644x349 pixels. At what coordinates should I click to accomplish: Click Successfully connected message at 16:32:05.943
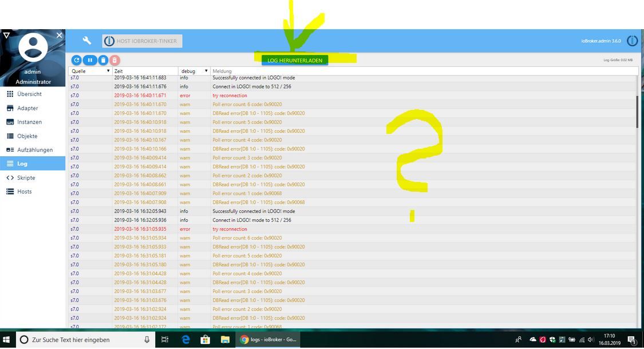click(x=254, y=212)
